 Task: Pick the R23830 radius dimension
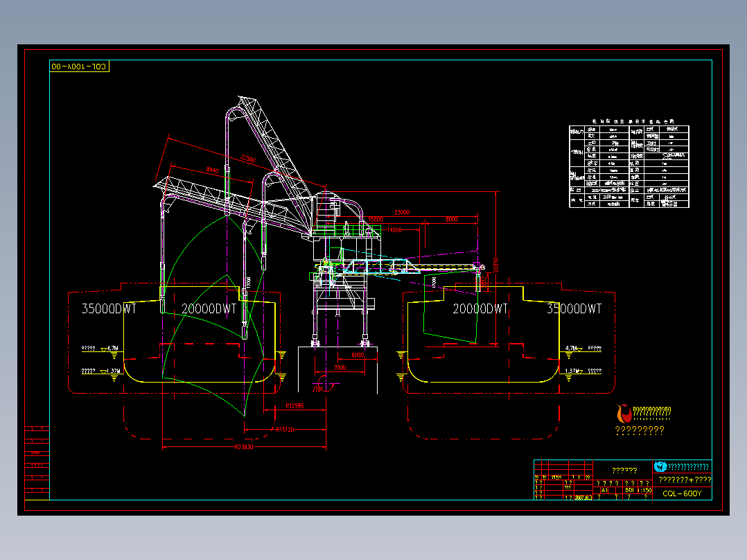click(x=244, y=447)
